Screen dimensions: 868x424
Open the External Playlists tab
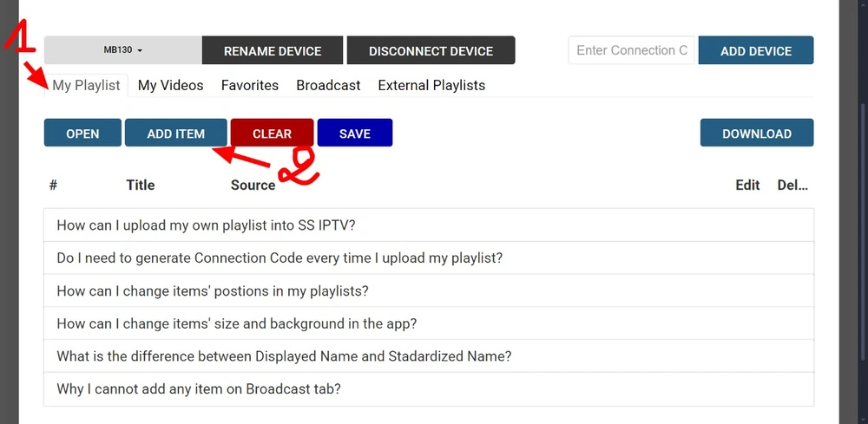click(x=431, y=85)
